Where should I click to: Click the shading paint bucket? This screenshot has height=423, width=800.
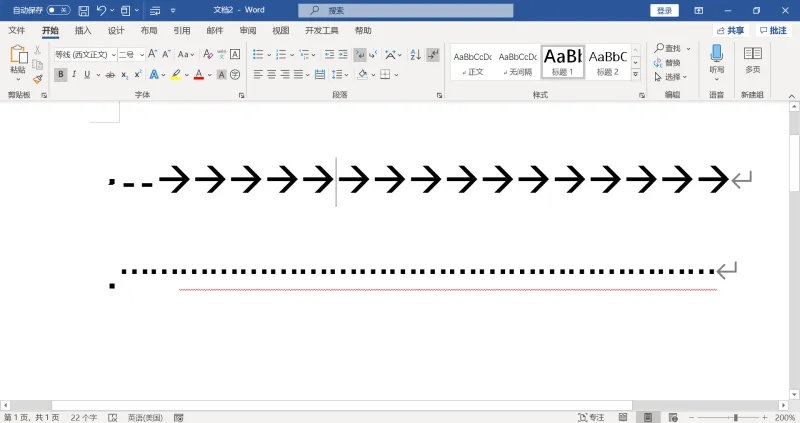tap(363, 74)
